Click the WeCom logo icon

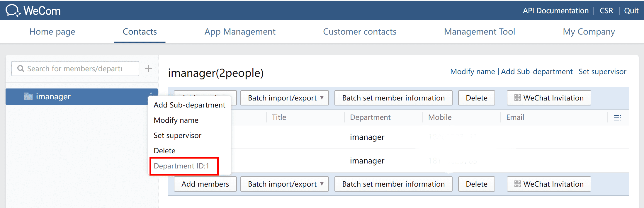pos(13,11)
